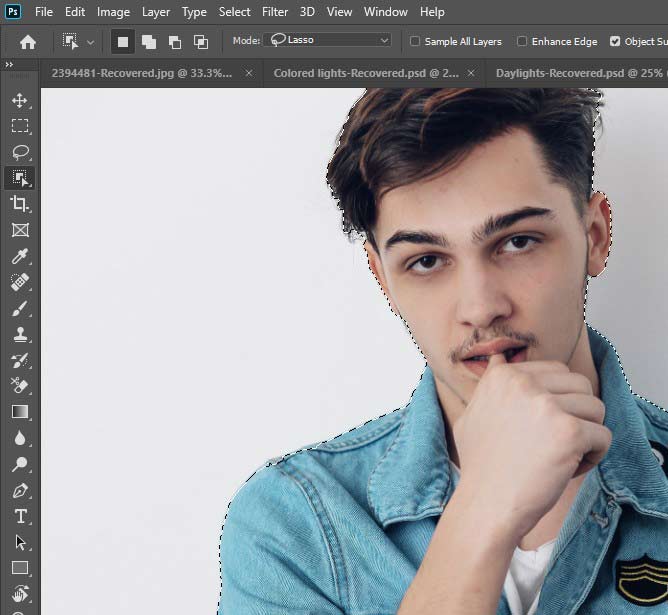Select the Pen tool
The width and height of the screenshot is (668, 615).
coord(20,491)
